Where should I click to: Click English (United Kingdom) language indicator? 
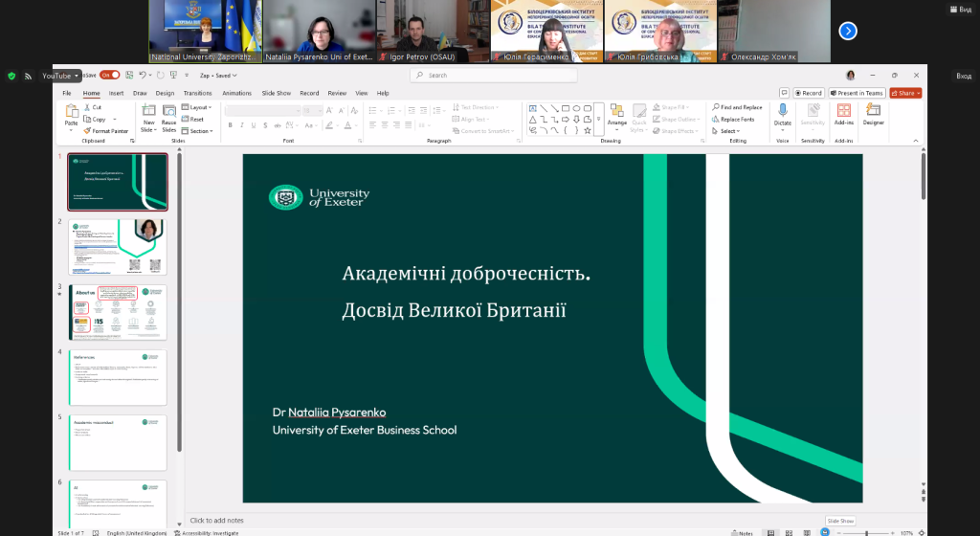click(136, 533)
